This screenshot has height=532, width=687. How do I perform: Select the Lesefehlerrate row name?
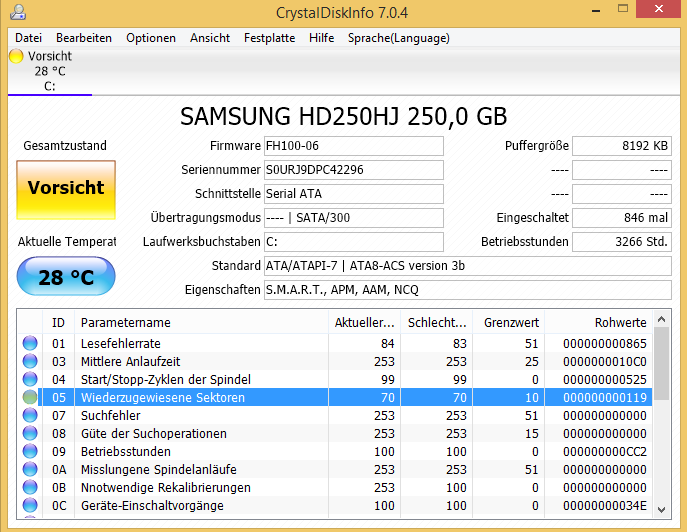120,344
